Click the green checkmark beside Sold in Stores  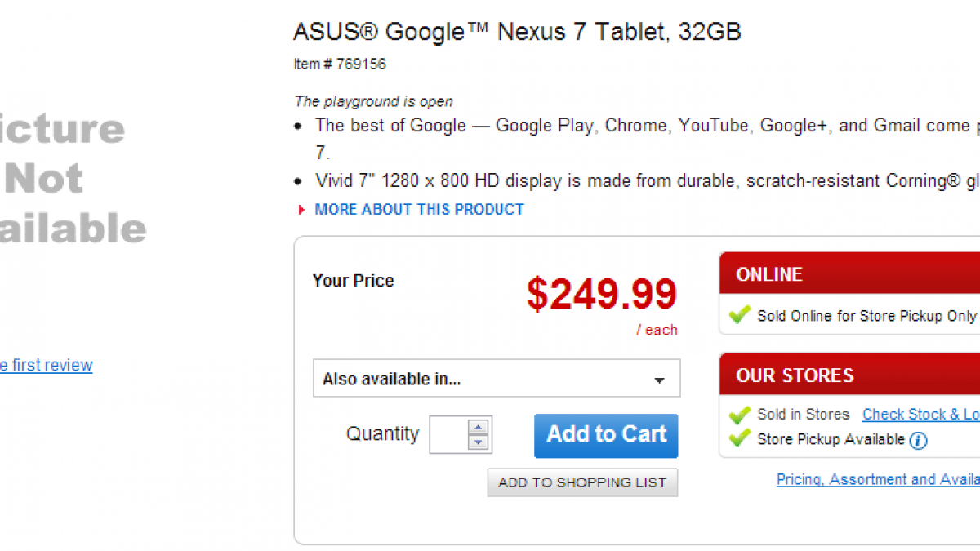(x=740, y=415)
